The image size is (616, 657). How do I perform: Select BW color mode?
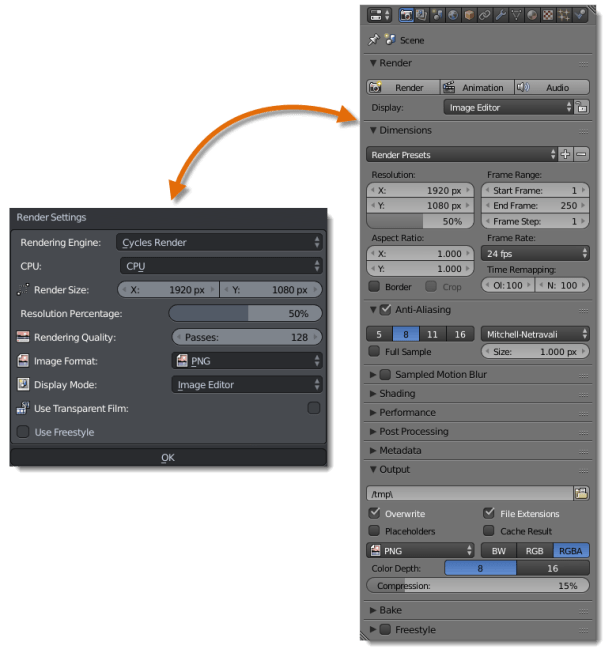click(x=499, y=550)
